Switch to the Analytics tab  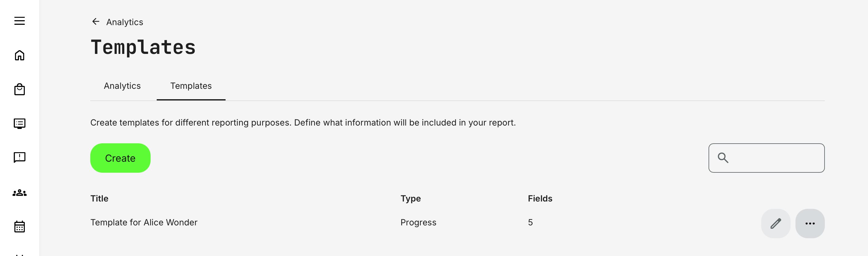click(122, 86)
